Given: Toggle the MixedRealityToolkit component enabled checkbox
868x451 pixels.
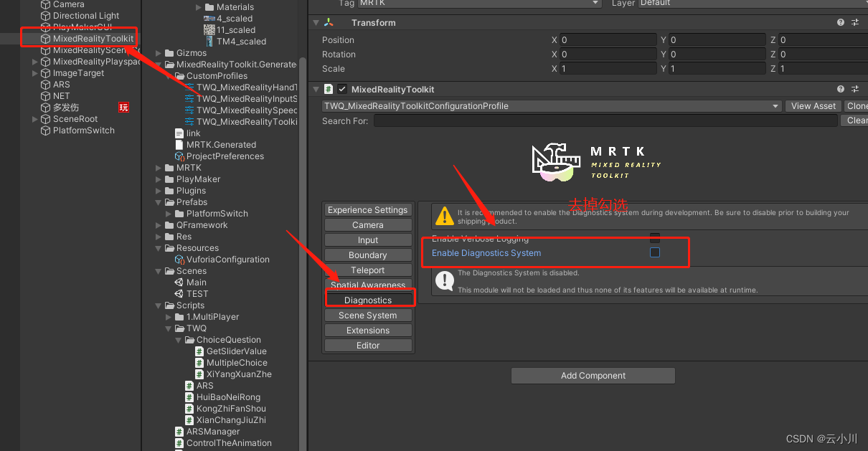Looking at the screenshot, I should 342,90.
